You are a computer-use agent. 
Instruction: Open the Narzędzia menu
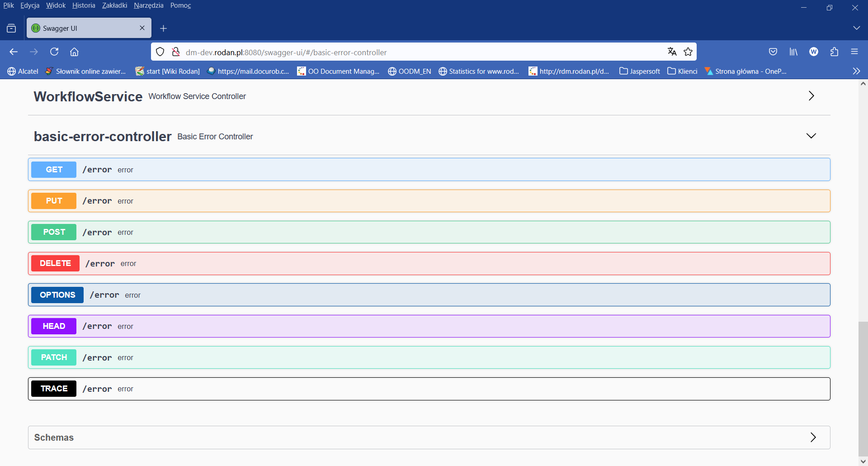[149, 5]
